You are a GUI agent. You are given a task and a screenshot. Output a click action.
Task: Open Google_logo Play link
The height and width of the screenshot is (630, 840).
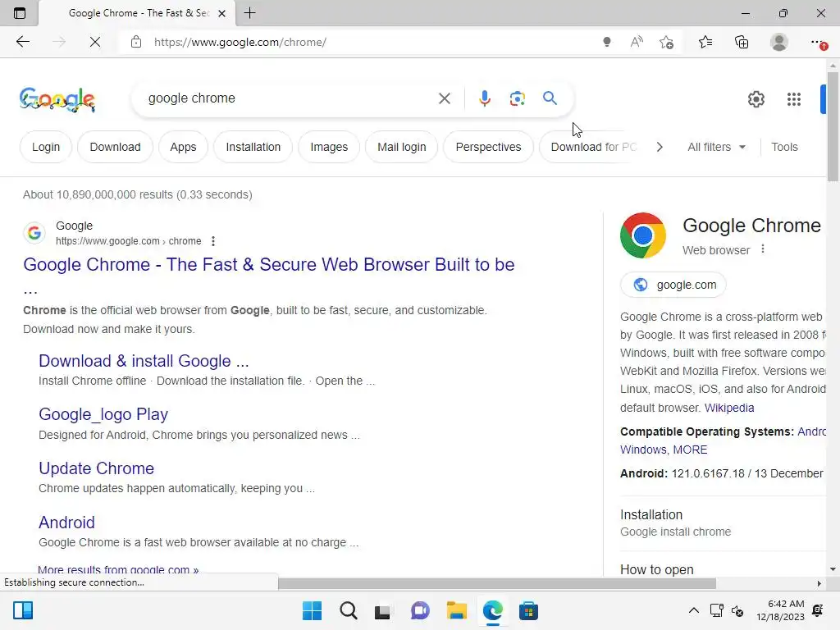(103, 414)
